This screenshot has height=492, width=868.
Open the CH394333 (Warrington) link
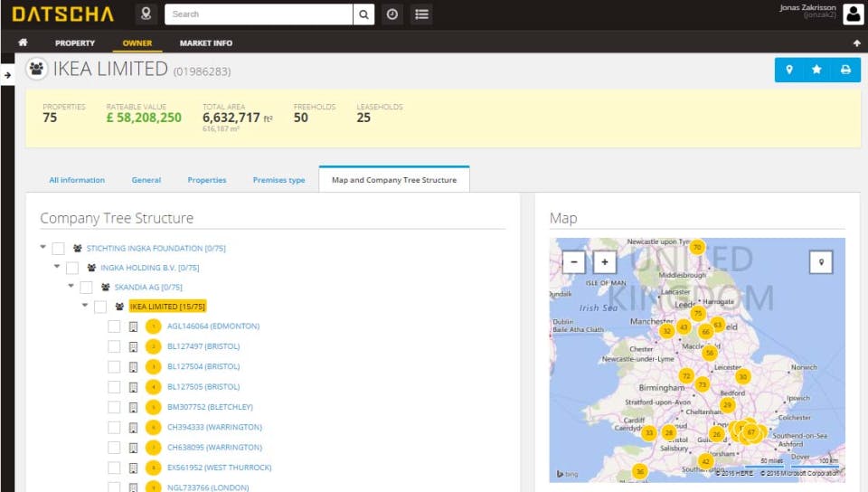coord(214,427)
